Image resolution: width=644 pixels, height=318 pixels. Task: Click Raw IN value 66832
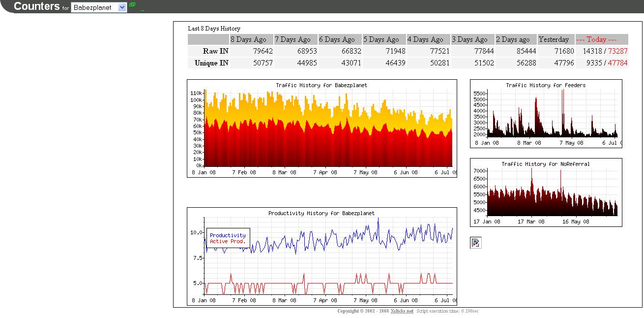351,51
